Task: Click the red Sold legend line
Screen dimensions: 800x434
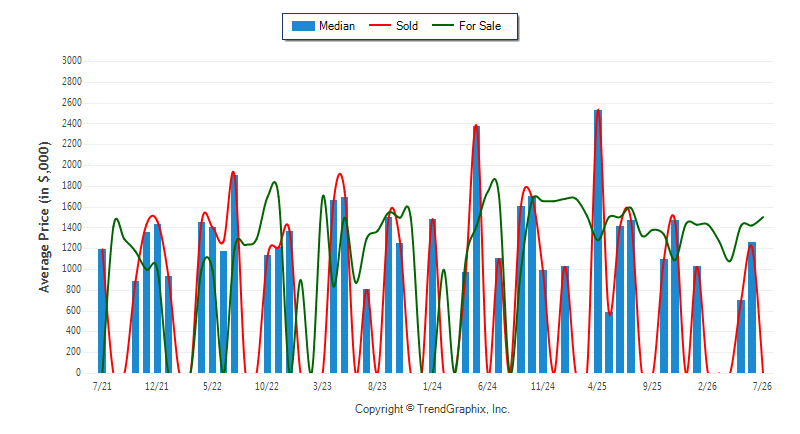Action: (380, 25)
